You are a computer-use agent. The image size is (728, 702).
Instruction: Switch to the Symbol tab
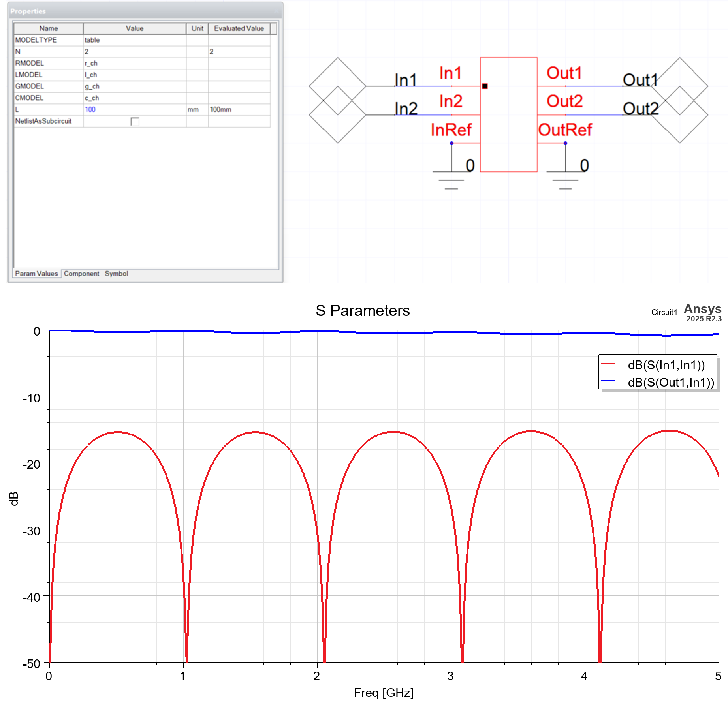[116, 274]
